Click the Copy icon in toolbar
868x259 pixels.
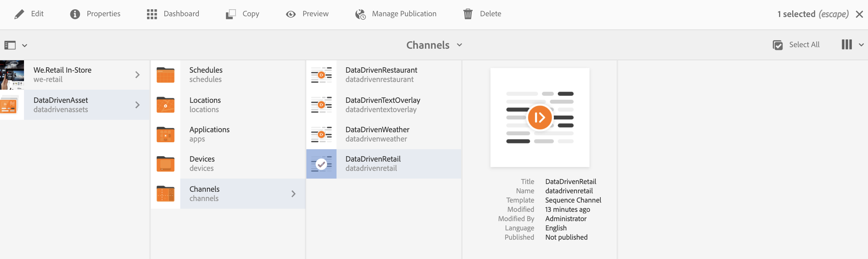point(231,14)
